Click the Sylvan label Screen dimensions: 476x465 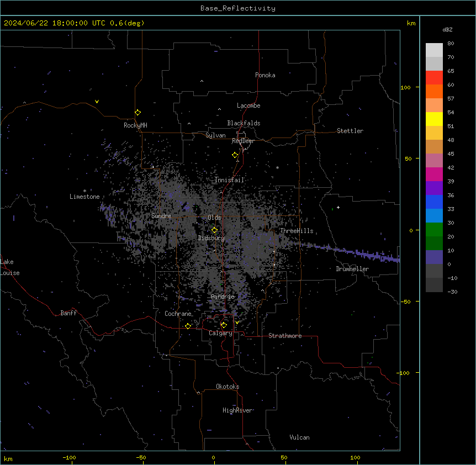215,135
